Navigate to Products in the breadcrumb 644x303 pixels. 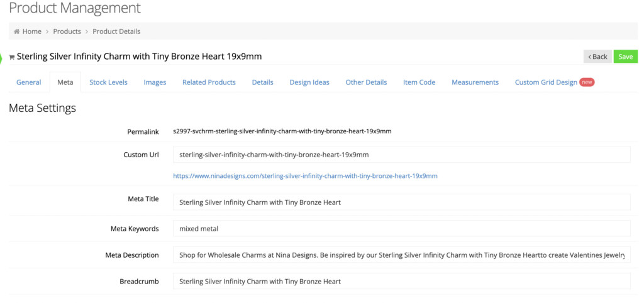tap(67, 31)
